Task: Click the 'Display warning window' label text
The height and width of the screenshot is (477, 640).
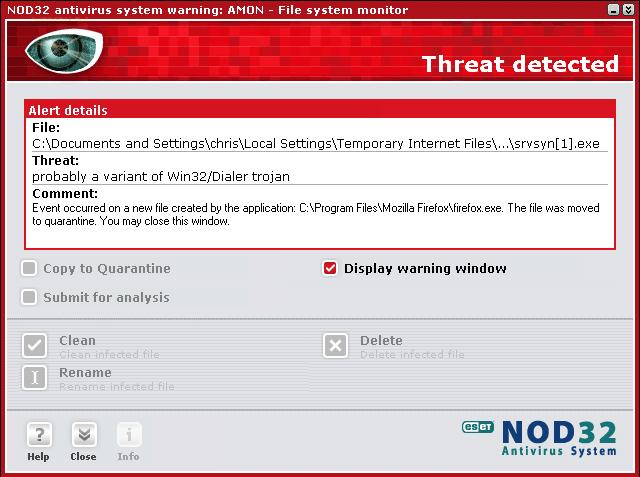Action: click(425, 268)
